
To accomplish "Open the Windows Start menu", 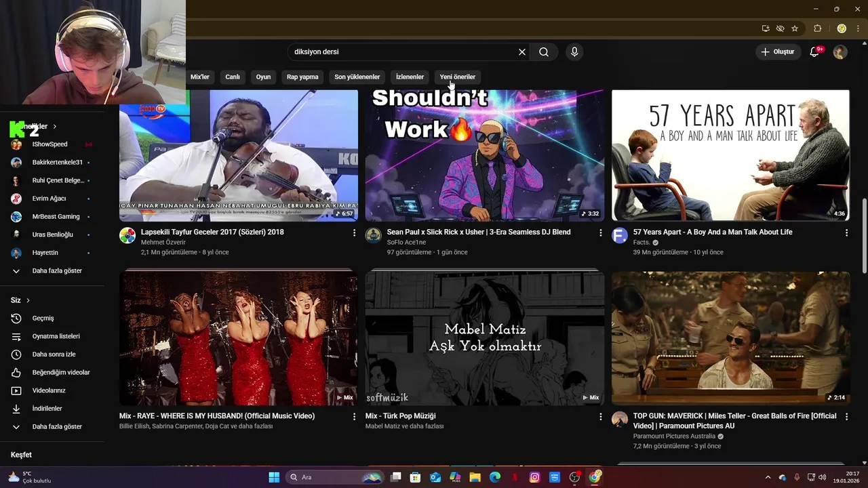I will click(274, 477).
